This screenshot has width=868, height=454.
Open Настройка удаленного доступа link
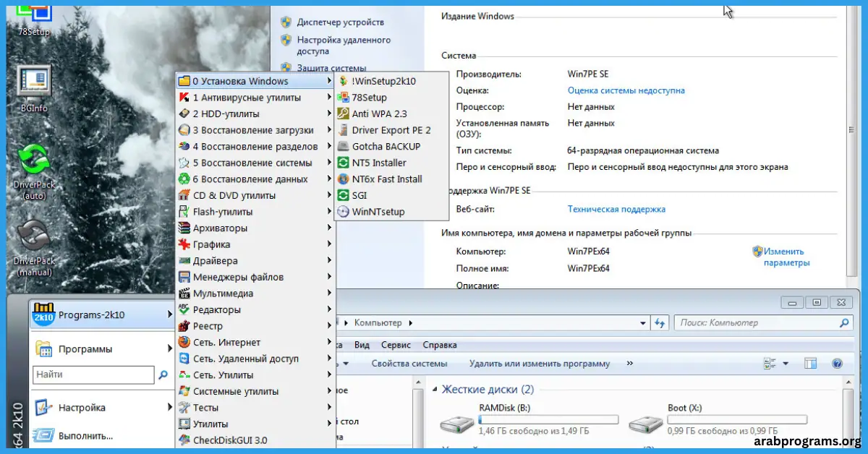(x=344, y=46)
